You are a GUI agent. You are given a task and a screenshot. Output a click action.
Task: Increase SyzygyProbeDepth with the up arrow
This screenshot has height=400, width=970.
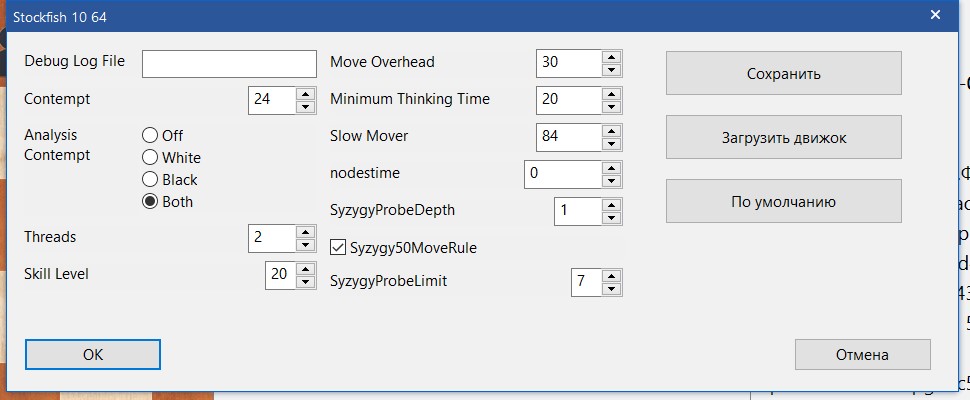(611, 204)
